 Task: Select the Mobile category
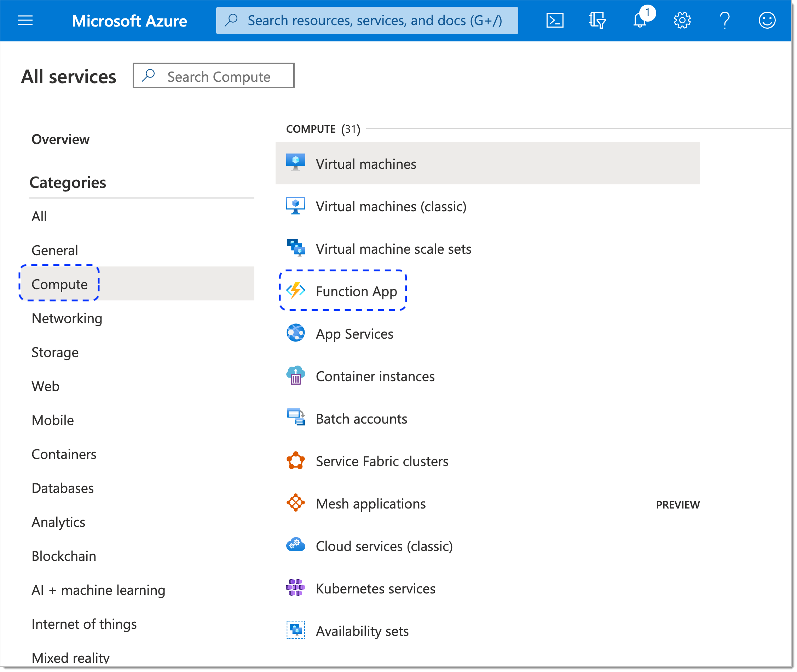click(53, 420)
